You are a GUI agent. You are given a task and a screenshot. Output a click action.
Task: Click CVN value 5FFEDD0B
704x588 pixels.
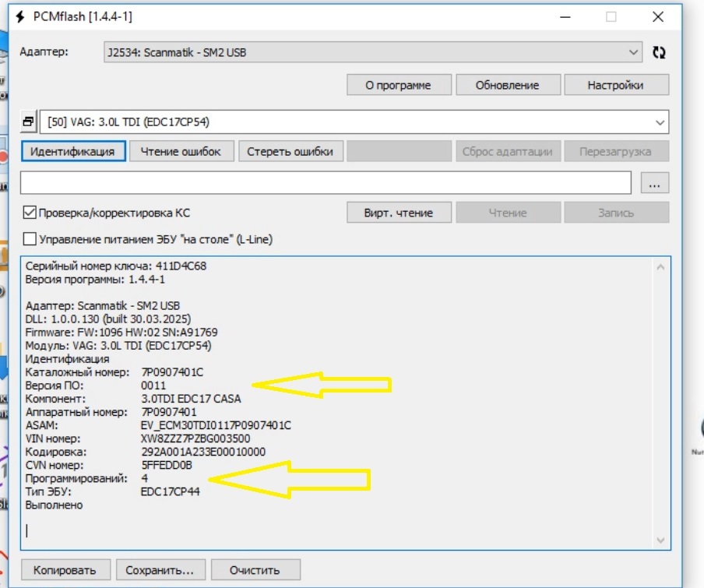point(167,465)
